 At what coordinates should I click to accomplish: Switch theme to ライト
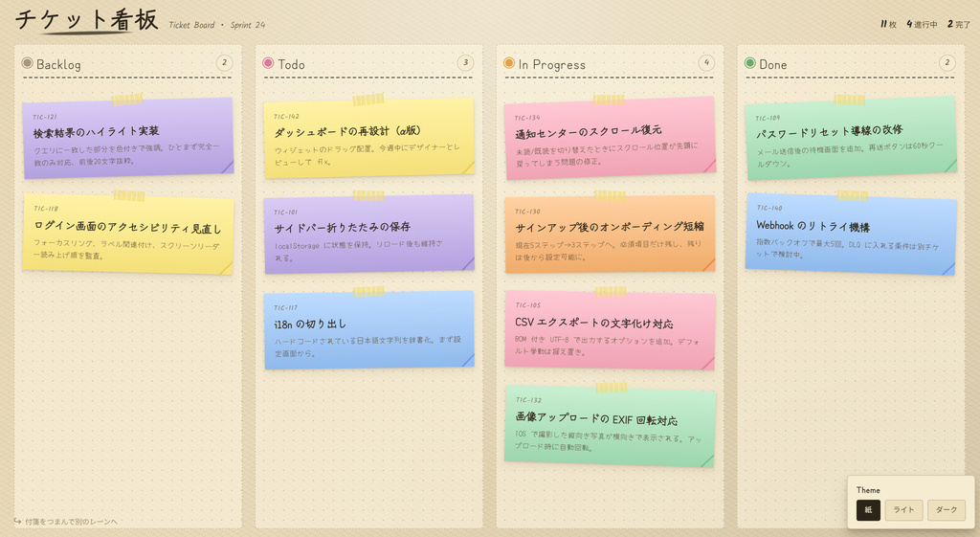coord(903,510)
